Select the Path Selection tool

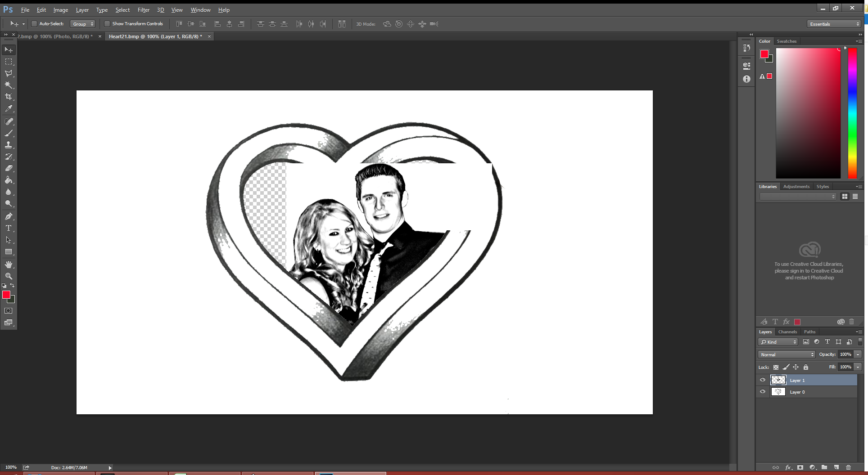pyautogui.click(x=9, y=240)
